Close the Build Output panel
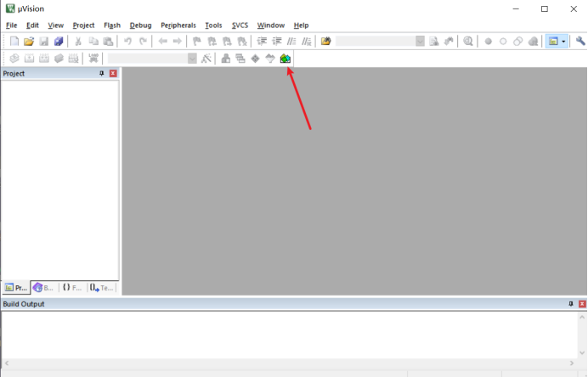Screen dimensions: 588x377 pos(582,304)
